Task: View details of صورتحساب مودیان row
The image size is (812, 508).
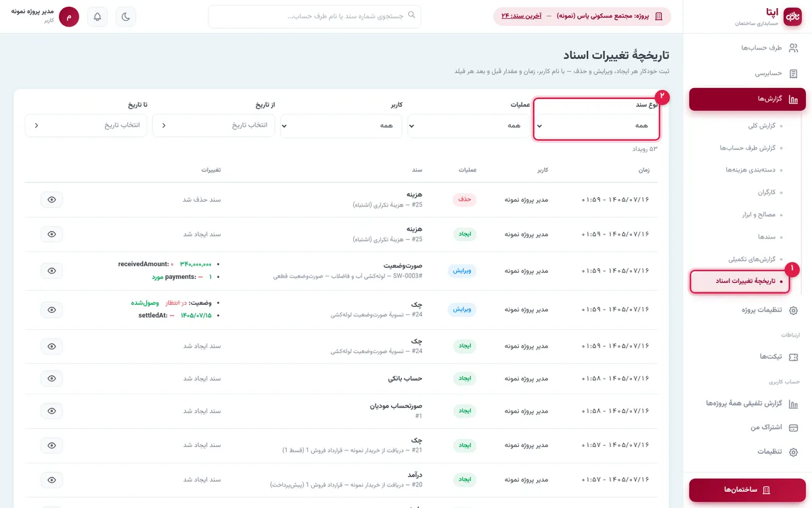Action: 52,410
